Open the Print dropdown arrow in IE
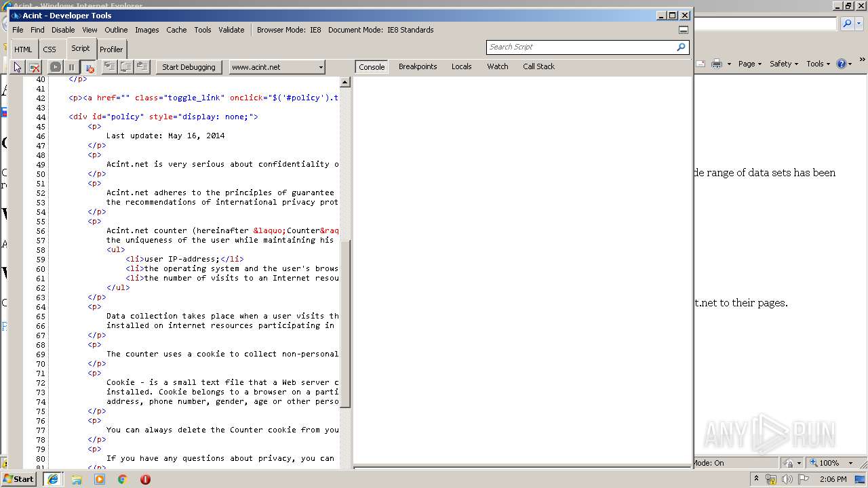868x488 pixels. click(729, 64)
